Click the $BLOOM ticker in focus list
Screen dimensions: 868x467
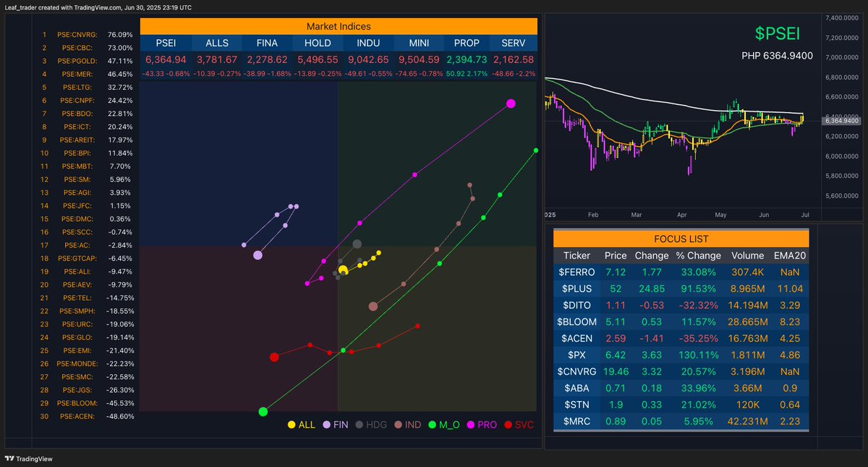[576, 321]
